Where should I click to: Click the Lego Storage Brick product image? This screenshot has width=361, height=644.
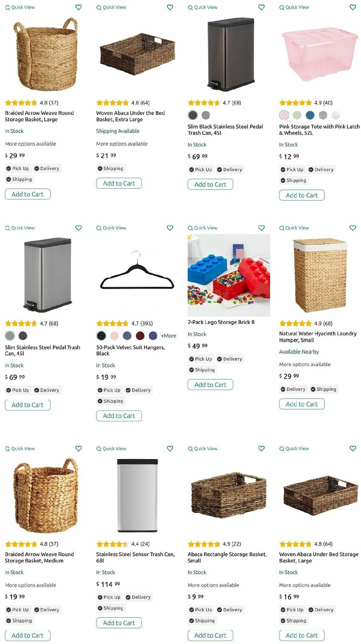pos(229,275)
